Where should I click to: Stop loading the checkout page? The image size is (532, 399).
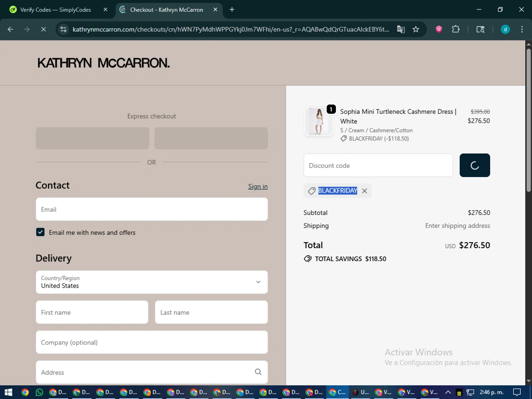[43, 29]
